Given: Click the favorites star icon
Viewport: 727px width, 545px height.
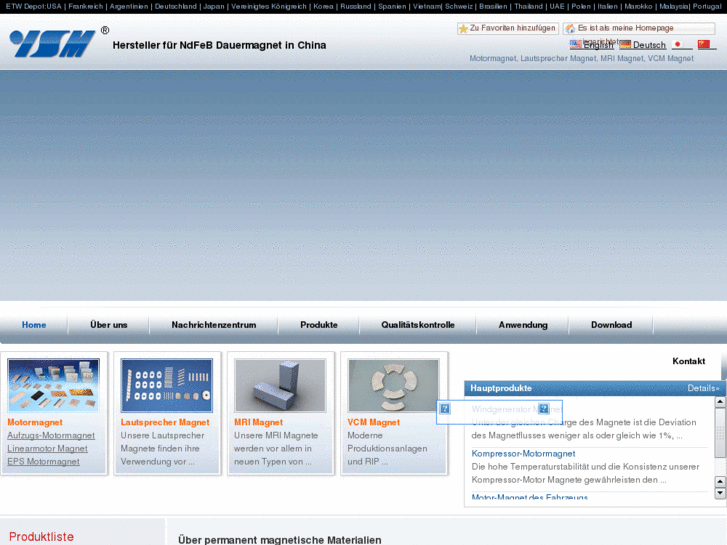Looking at the screenshot, I should point(463,29).
